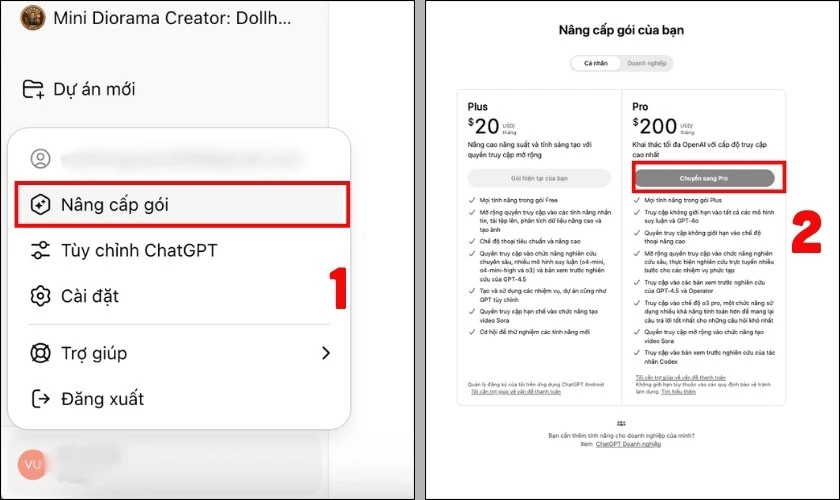Click Nâng cấp gói của bạn title
This screenshot has width=840, height=500.
[x=621, y=30]
